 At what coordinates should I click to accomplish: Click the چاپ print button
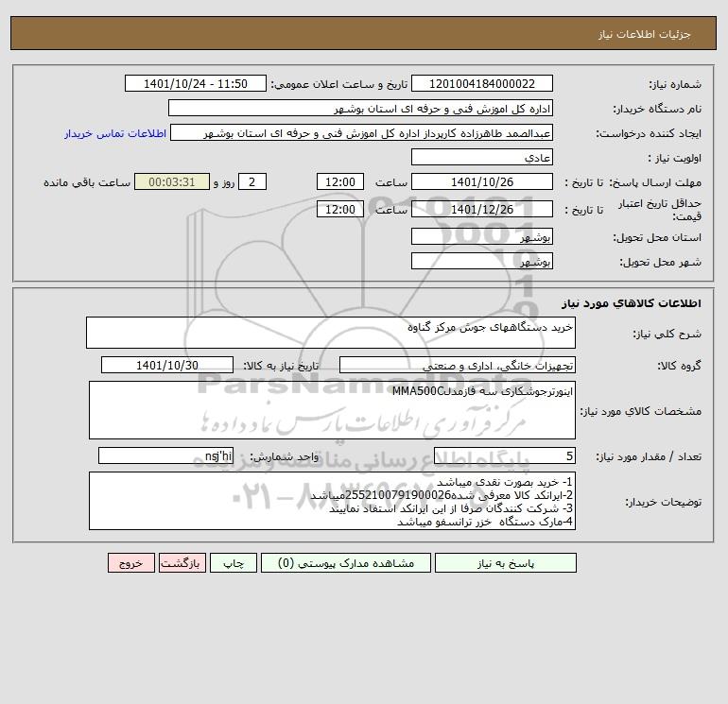click(x=234, y=563)
